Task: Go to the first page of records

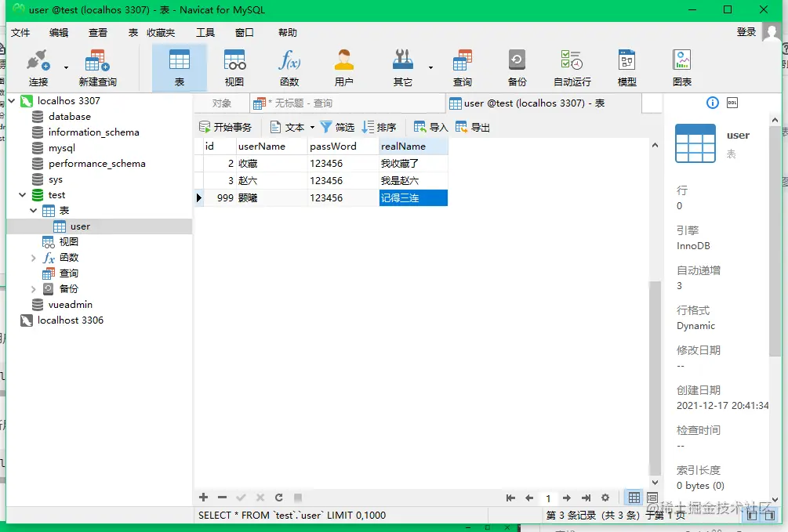Action: [510, 498]
